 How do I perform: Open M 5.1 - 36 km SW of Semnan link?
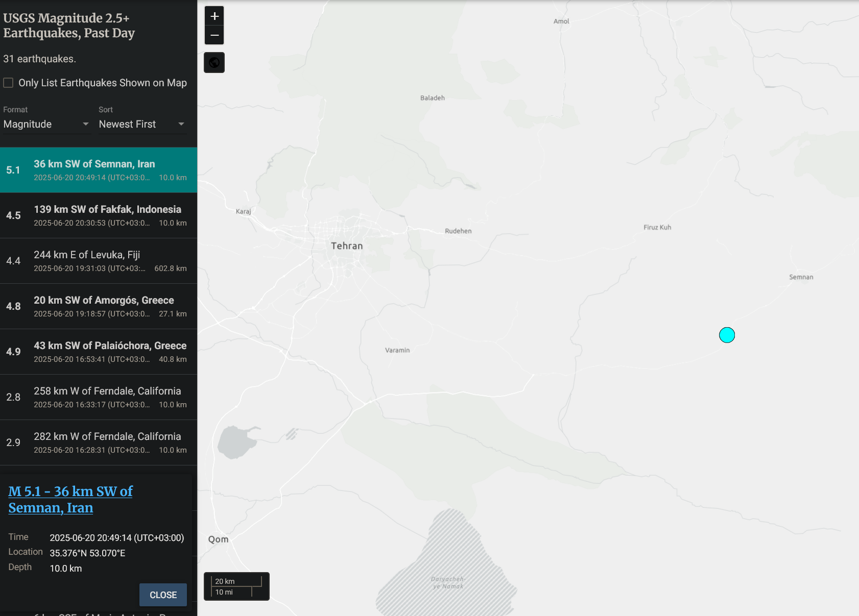tap(70, 499)
